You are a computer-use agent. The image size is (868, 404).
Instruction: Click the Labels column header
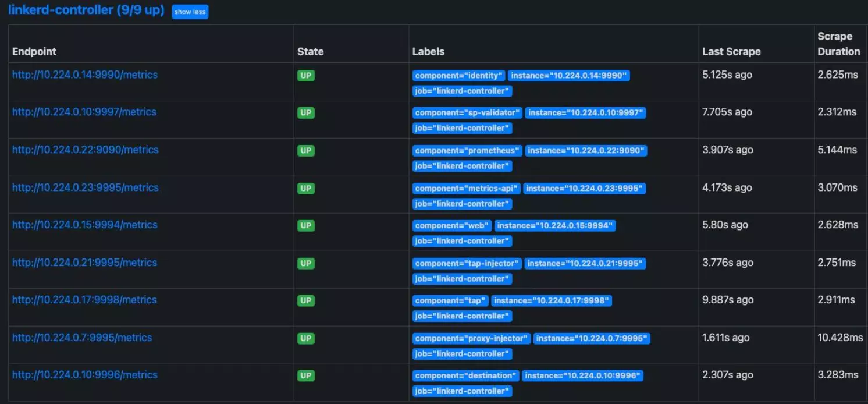click(x=428, y=51)
